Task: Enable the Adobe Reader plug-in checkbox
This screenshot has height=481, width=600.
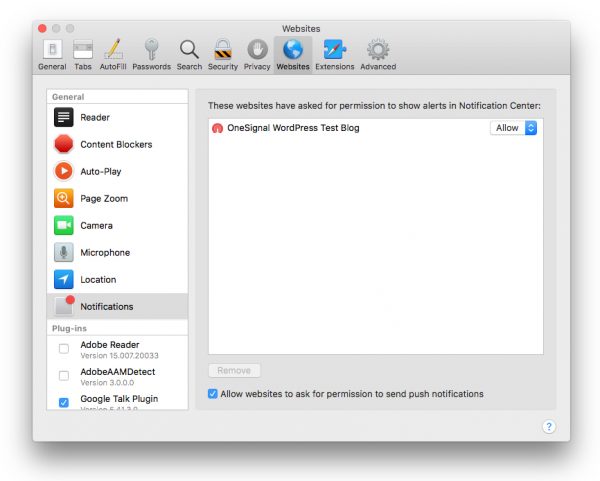Action: coord(64,349)
